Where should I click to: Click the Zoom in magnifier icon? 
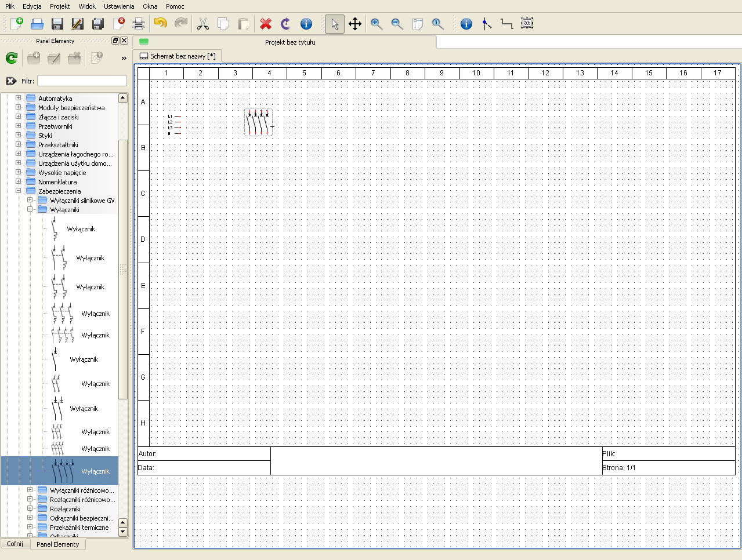[x=377, y=24]
